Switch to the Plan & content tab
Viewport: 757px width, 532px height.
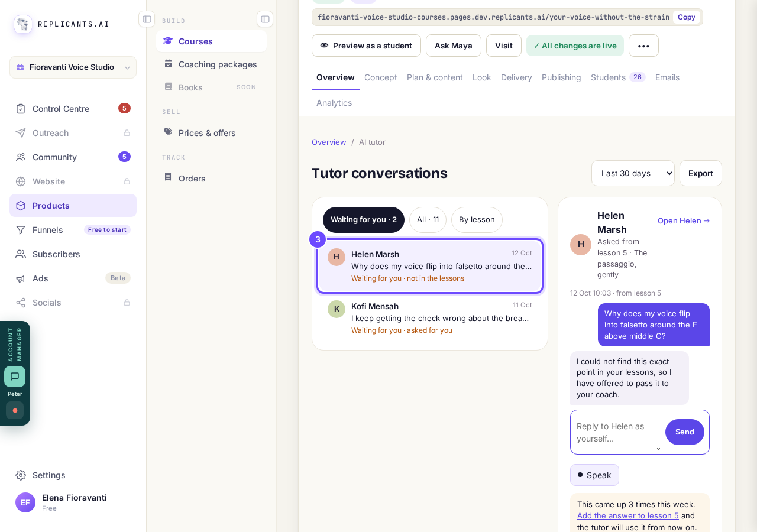435,77
